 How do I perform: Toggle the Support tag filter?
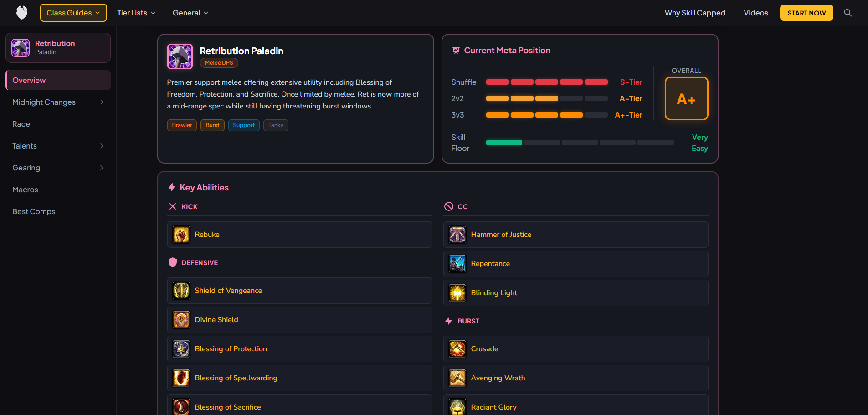coord(244,125)
